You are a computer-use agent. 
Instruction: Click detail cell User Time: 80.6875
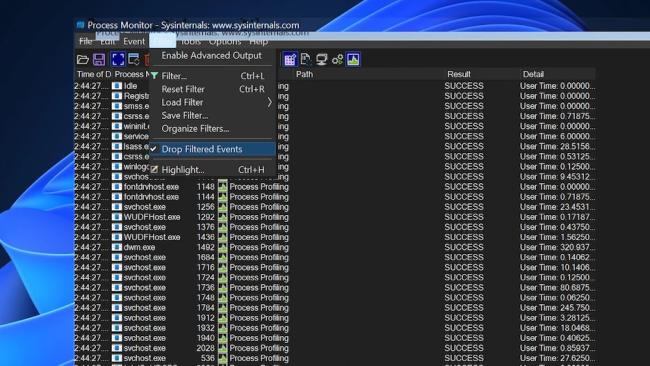[557, 288]
